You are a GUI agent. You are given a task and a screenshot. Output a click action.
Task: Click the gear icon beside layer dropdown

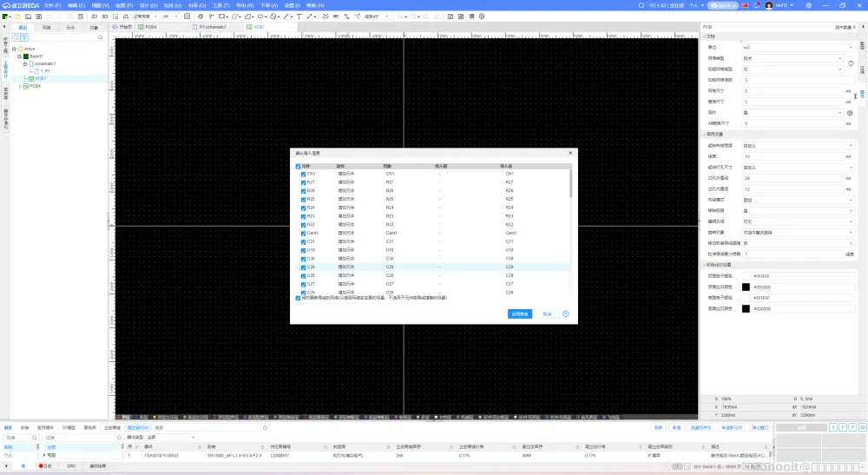coord(851,113)
